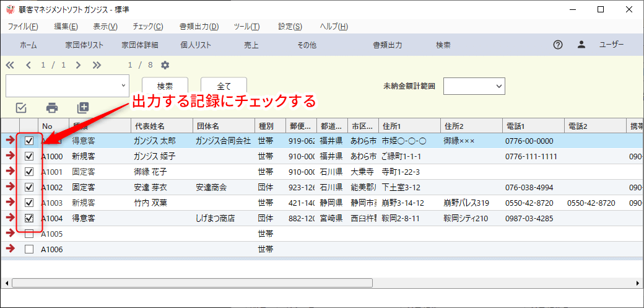The width and height of the screenshot is (644, 308).
Task: Open the 書類出力(D) menu
Action: pos(199,27)
